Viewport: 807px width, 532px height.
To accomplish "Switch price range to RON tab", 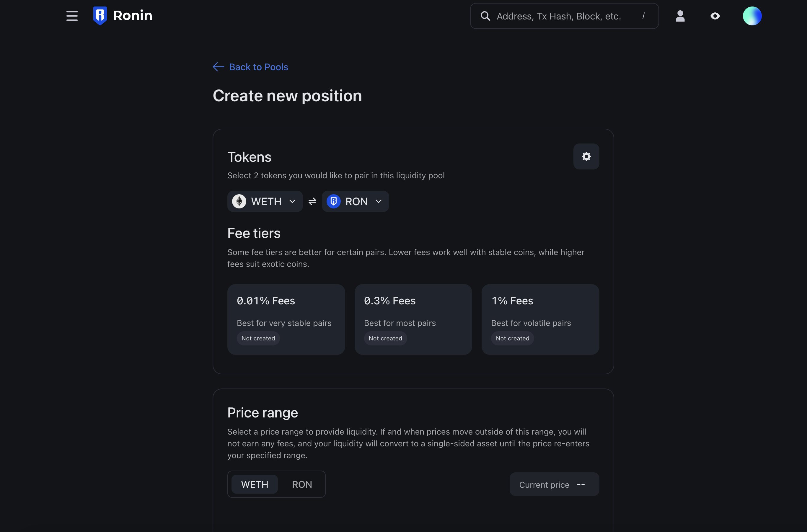I will click(302, 484).
